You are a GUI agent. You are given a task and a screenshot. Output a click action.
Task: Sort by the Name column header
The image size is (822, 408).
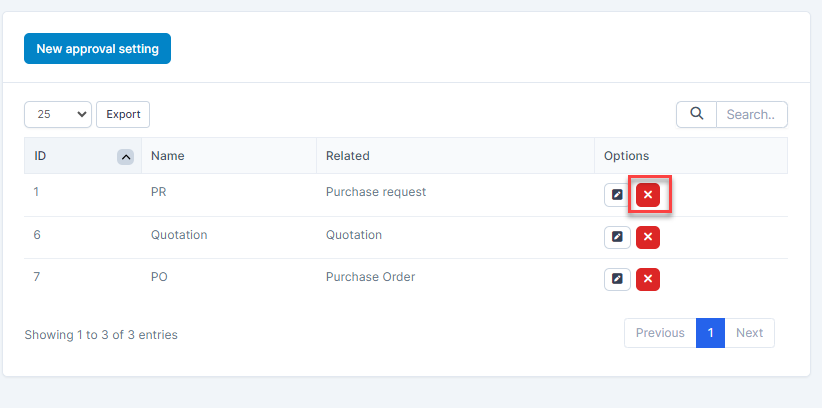coord(168,156)
